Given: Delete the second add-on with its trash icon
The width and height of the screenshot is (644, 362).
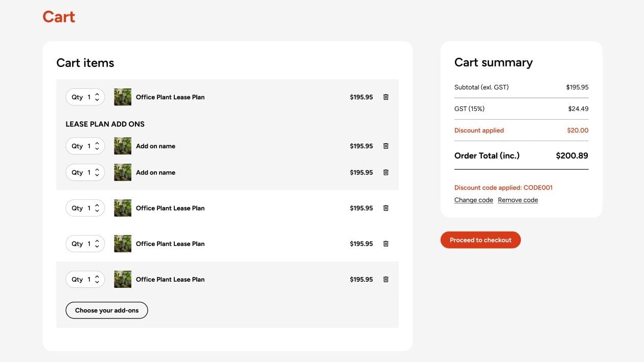Looking at the screenshot, I should 386,173.
